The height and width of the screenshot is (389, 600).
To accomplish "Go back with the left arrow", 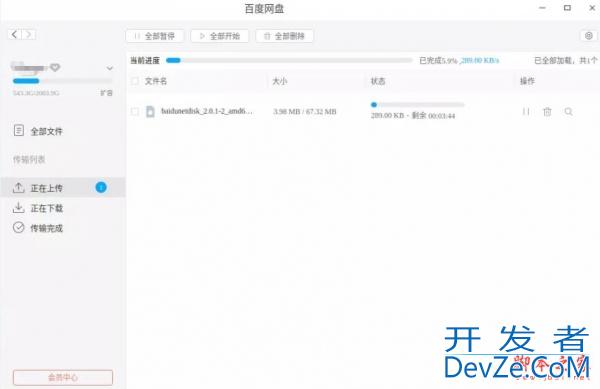I will (15, 34).
